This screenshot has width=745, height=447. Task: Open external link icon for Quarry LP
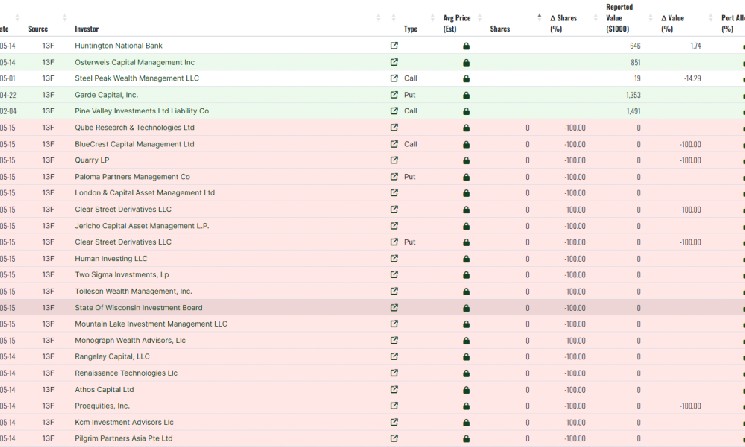click(394, 161)
